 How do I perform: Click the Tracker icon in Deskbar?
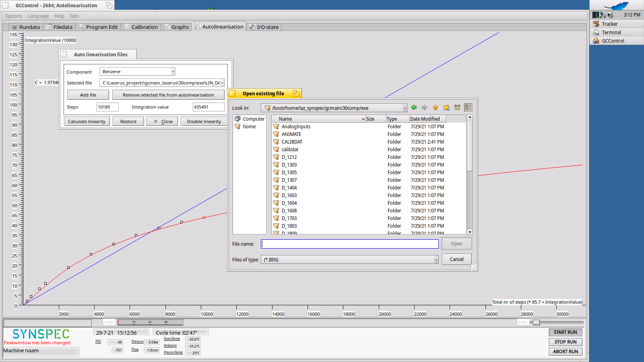click(x=596, y=24)
